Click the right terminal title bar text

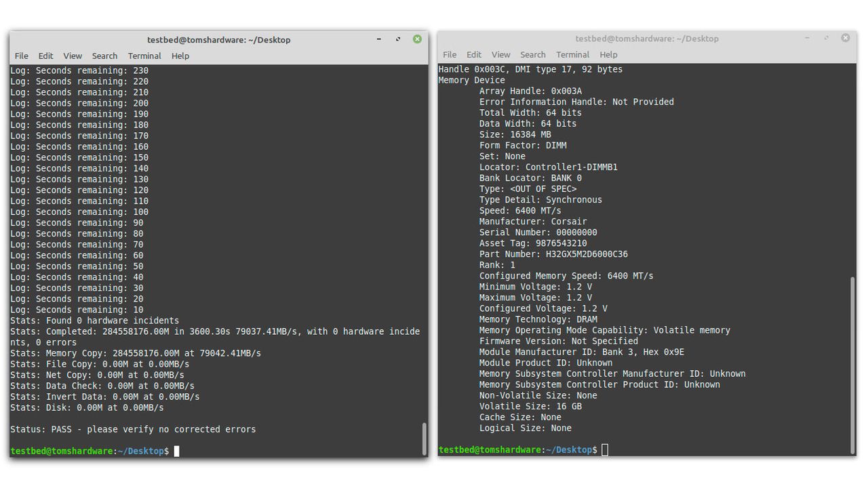[x=647, y=39]
